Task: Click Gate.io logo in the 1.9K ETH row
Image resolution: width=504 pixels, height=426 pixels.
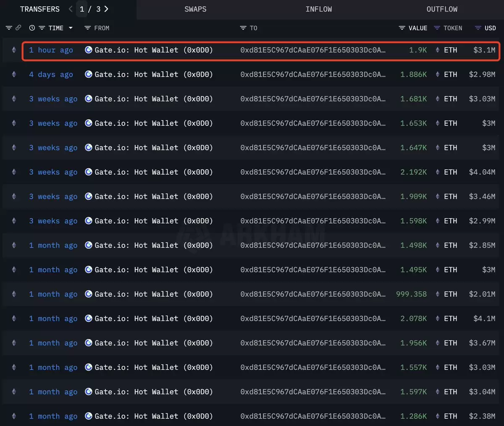Action: click(x=89, y=50)
